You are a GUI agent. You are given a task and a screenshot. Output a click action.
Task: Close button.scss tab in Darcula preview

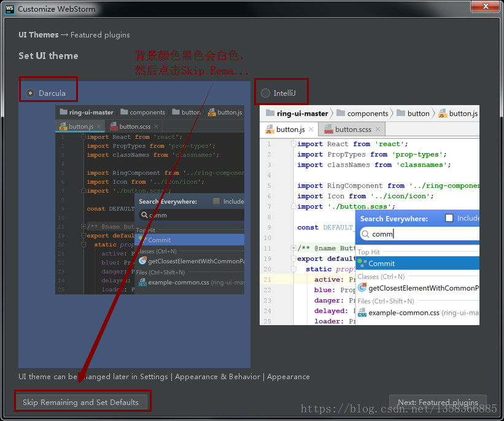tap(156, 127)
